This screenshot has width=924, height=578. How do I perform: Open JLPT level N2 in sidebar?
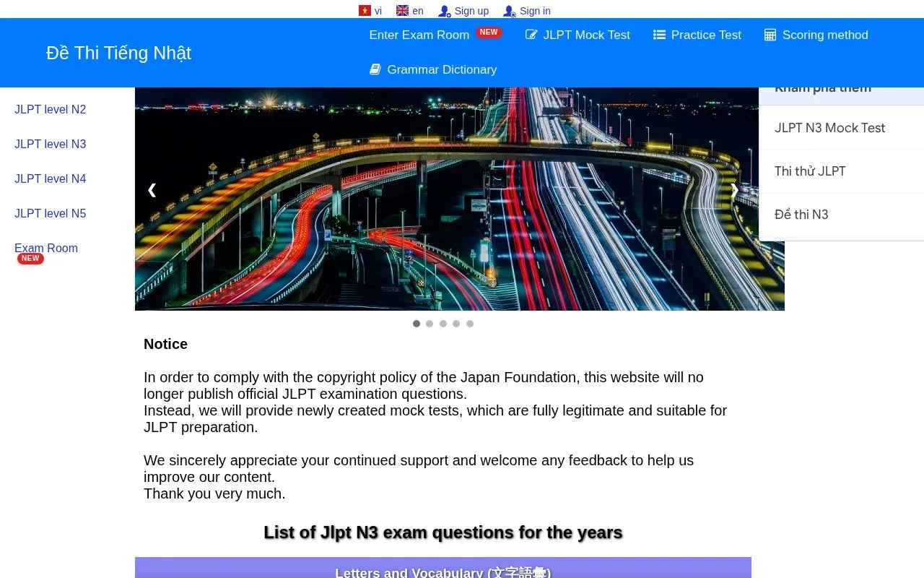point(50,109)
